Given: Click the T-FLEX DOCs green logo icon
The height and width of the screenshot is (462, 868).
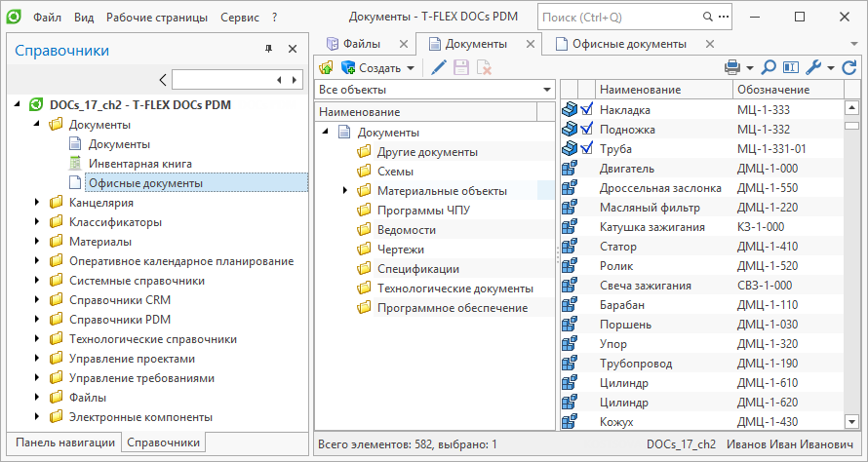Looking at the screenshot, I should 14,18.
